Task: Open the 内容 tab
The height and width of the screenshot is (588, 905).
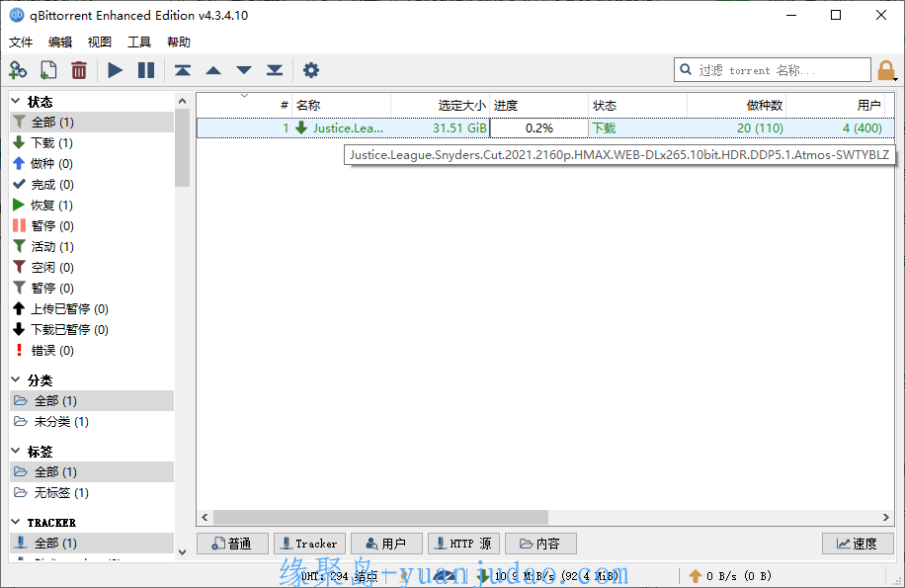Action: (540, 543)
